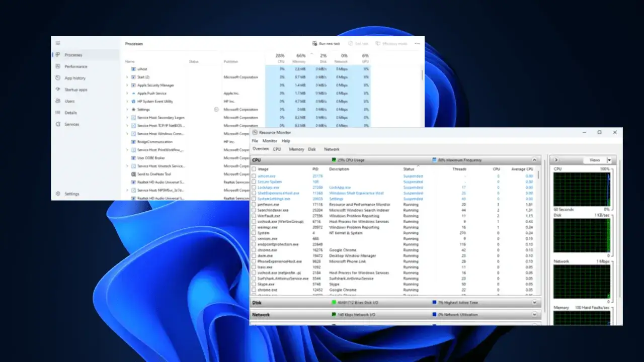Expand the Start (2) process group
The width and height of the screenshot is (644, 362).
127,77
